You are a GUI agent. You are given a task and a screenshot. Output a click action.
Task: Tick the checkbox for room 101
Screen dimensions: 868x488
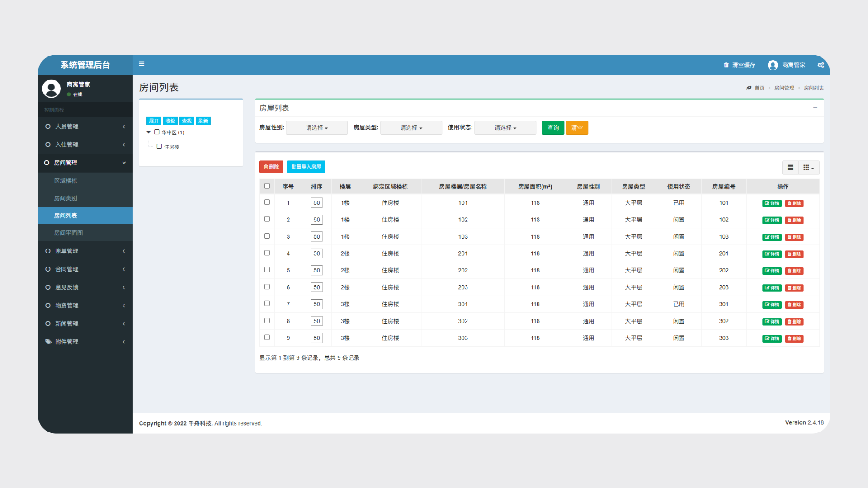point(267,202)
